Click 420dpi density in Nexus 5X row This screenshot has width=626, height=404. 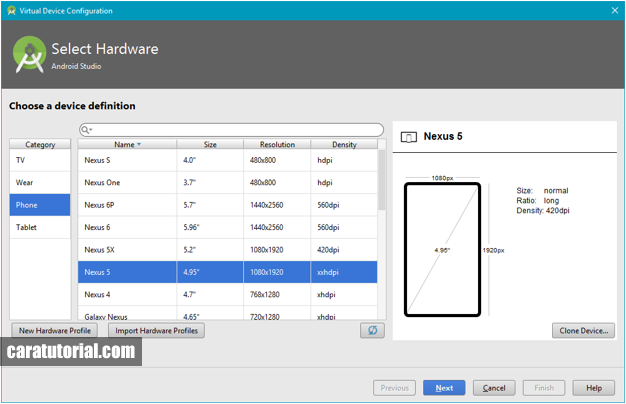344,250
